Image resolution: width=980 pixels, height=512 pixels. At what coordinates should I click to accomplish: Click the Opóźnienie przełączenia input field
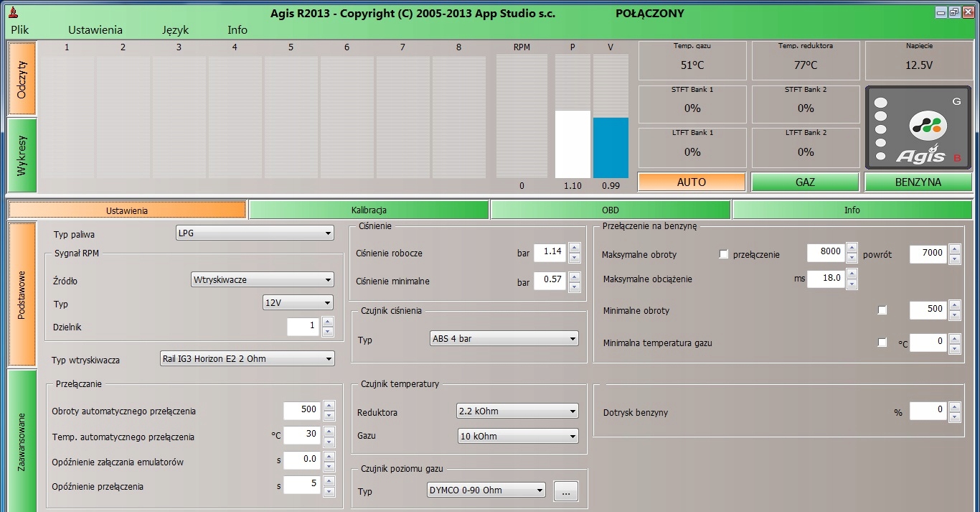coord(301,484)
